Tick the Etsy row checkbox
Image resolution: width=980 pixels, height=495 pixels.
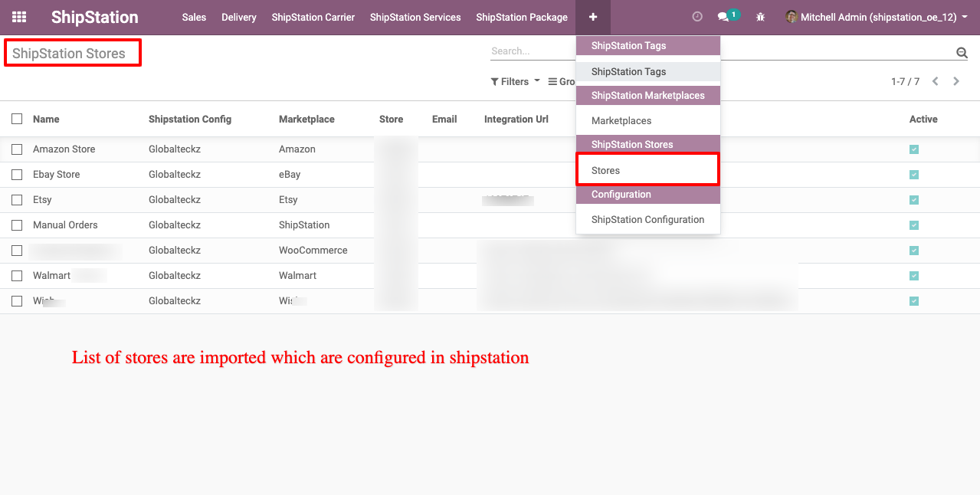pos(17,200)
